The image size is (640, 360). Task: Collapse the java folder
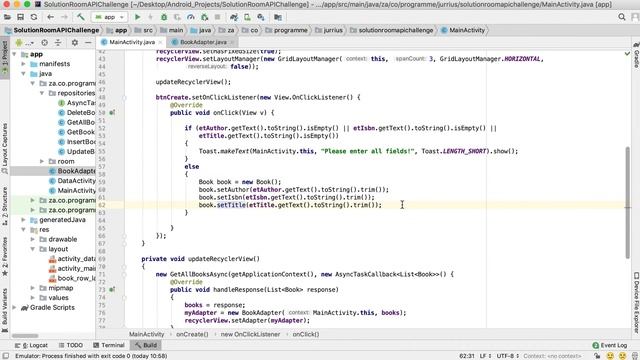24,74
